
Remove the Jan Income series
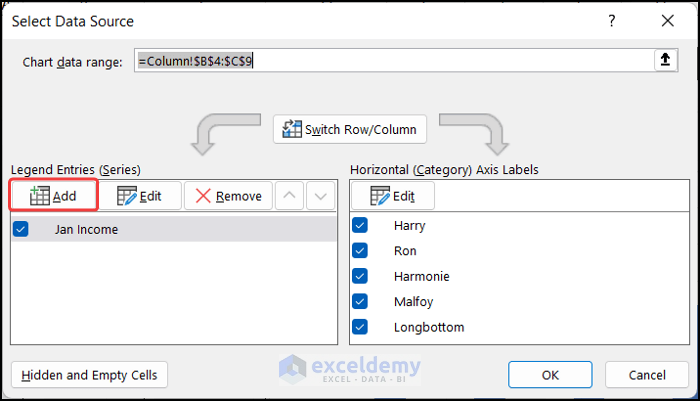coord(228,196)
